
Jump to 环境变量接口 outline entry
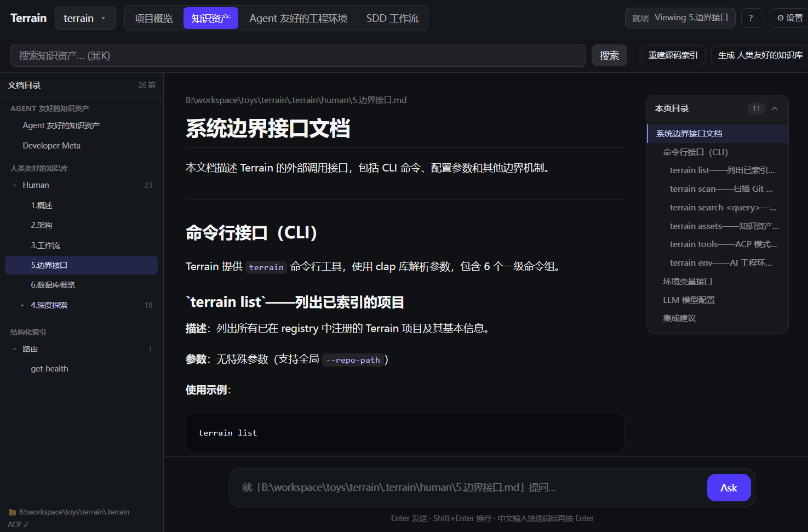click(718, 282)
